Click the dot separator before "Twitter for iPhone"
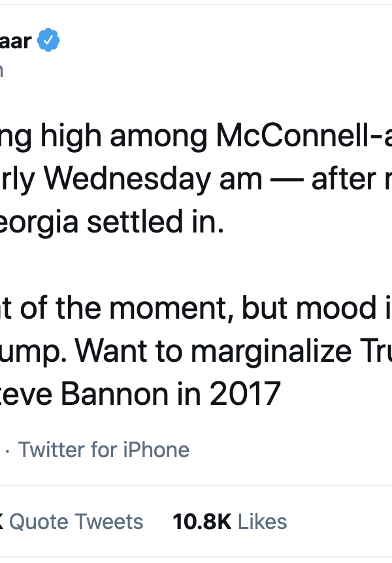The height and width of the screenshot is (563, 392). (7, 450)
